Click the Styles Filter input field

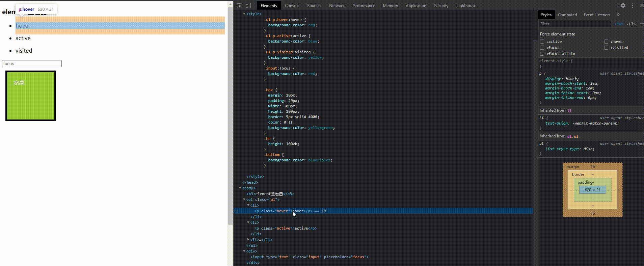pos(574,24)
